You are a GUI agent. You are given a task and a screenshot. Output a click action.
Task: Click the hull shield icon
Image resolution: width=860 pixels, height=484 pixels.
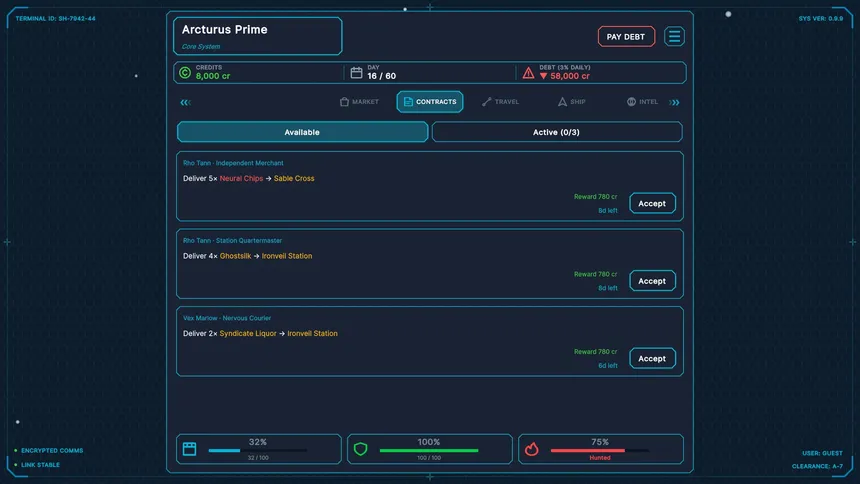tap(360, 449)
